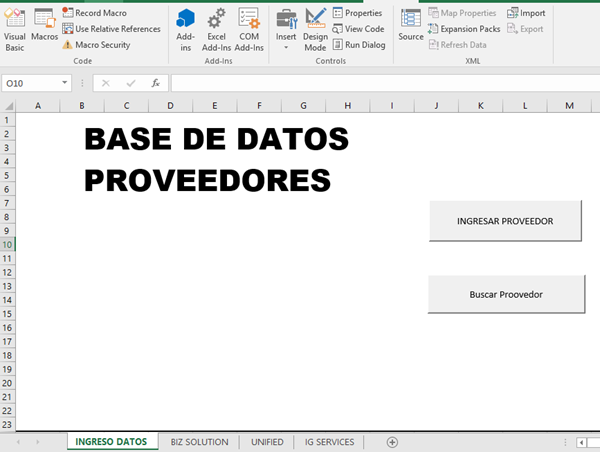Viewport: 600px width, 452px height.
Task: Open COM Add-Ins dialog
Action: tap(249, 28)
